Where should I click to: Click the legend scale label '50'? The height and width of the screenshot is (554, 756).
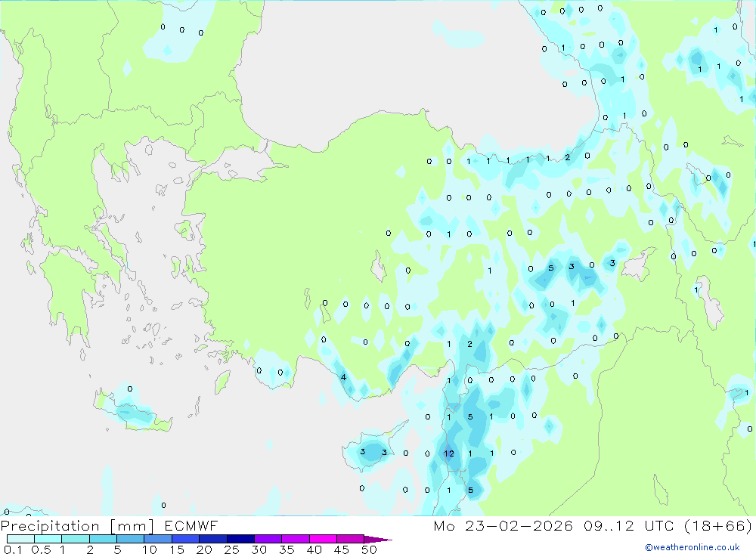pyautogui.click(x=370, y=549)
